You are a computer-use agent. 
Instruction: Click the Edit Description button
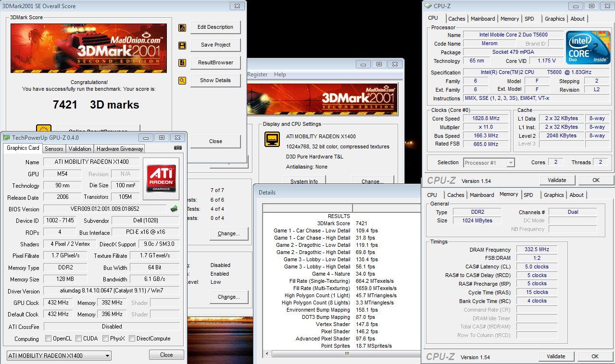(215, 27)
